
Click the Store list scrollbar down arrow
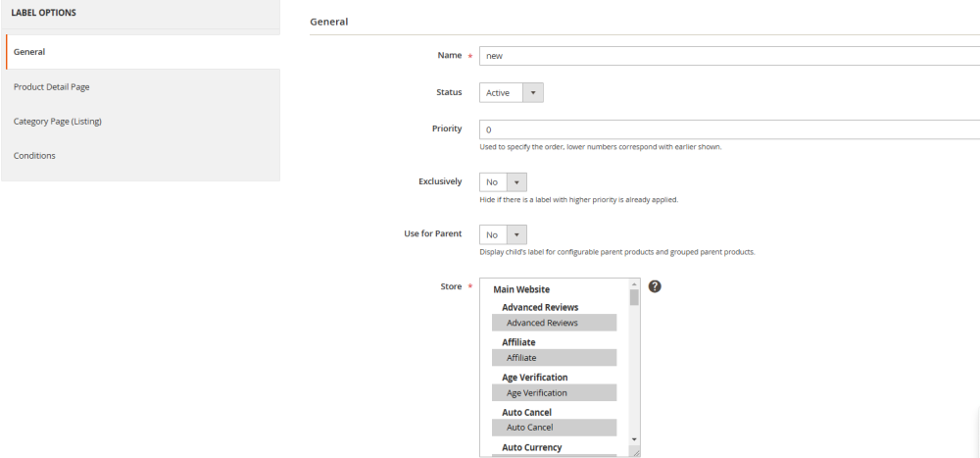634,438
